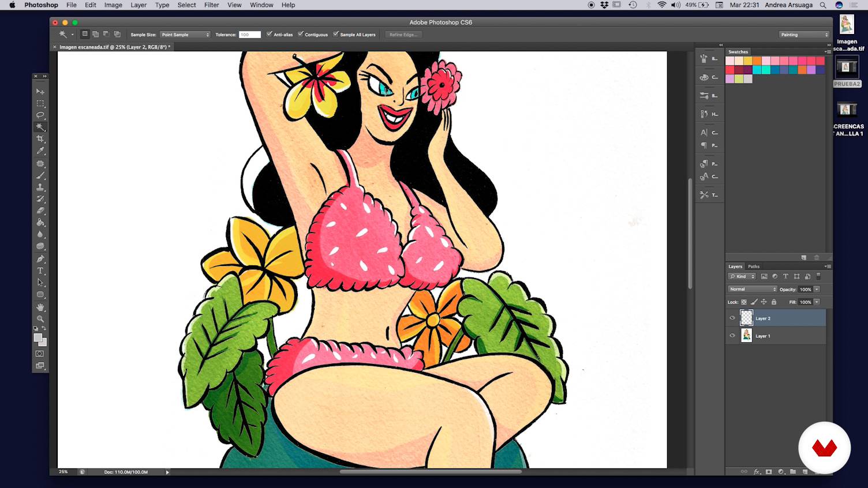Select the Pen tool
The width and height of the screenshot is (868, 488).
pos(40,259)
